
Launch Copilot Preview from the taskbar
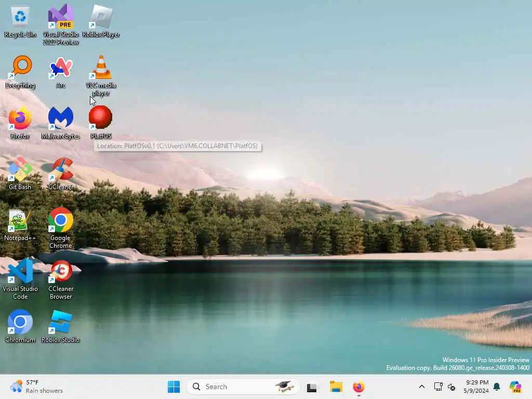[x=516, y=387]
